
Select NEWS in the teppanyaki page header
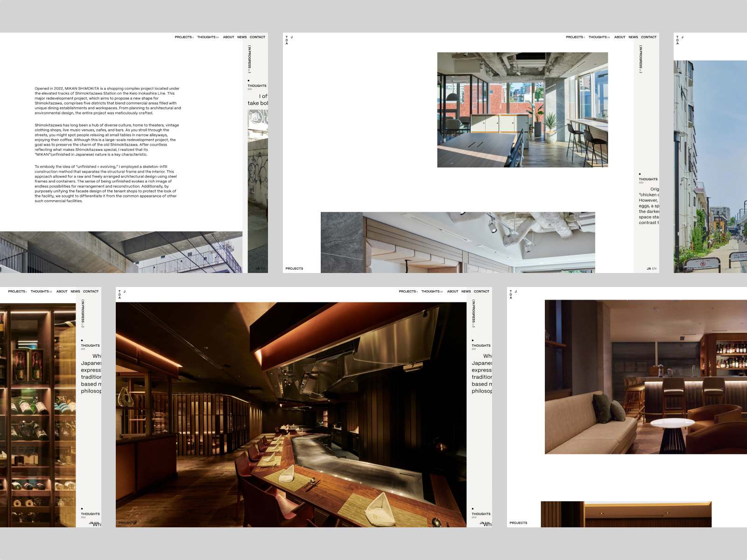coord(466,292)
